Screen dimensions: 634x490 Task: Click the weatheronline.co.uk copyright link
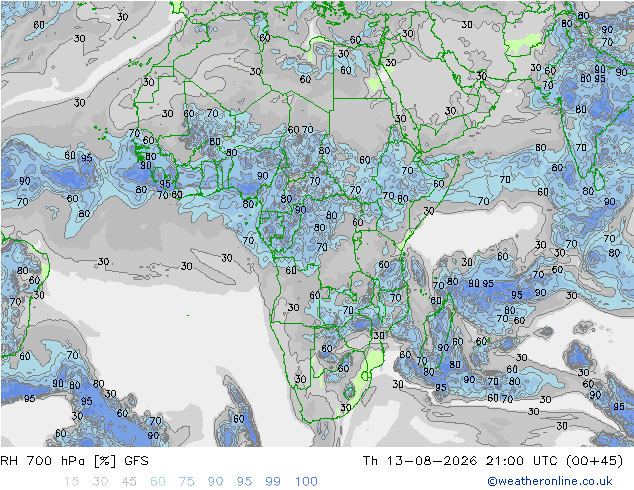pyautogui.click(x=550, y=481)
